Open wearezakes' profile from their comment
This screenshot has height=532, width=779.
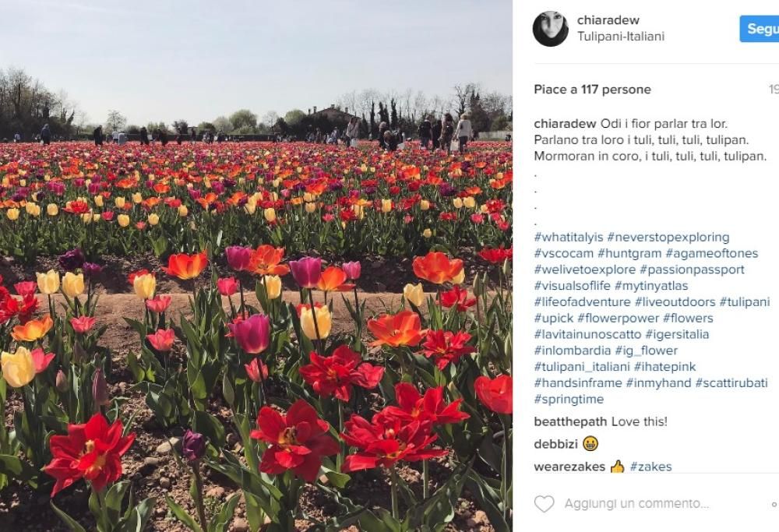pyautogui.click(x=565, y=467)
